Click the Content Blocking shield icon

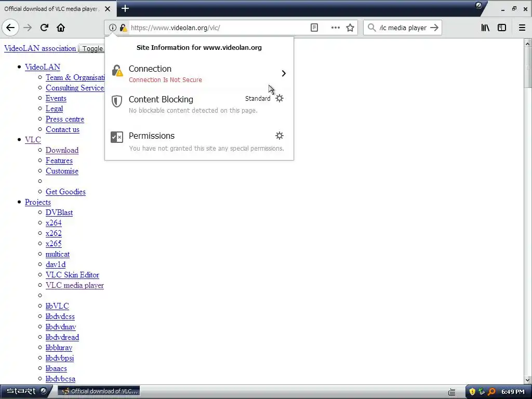click(x=117, y=101)
